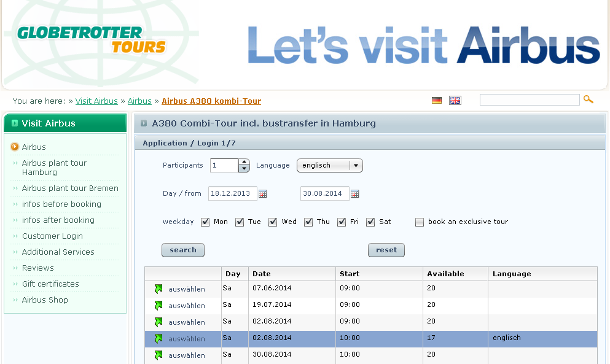The width and height of the screenshot is (610, 364).
Task: Switch site language via UK flag icon
Action: [x=455, y=100]
